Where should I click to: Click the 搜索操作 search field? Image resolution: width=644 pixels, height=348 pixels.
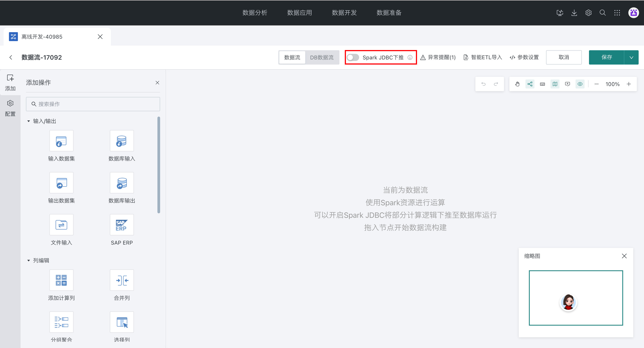click(x=93, y=104)
